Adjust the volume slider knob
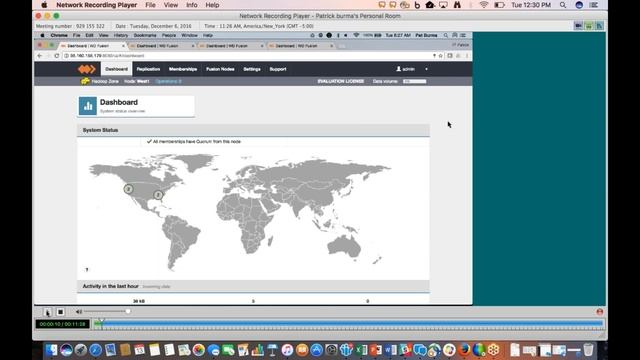This screenshot has height=360, width=640. pos(128,311)
